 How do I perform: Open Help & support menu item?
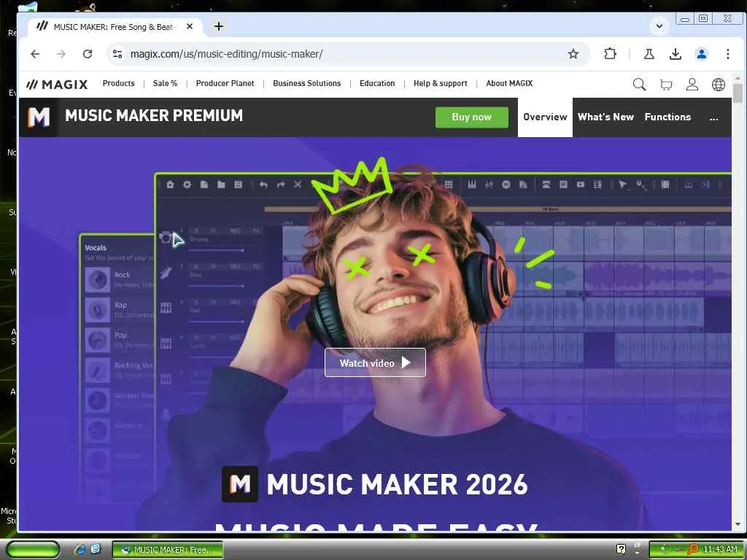(x=440, y=83)
